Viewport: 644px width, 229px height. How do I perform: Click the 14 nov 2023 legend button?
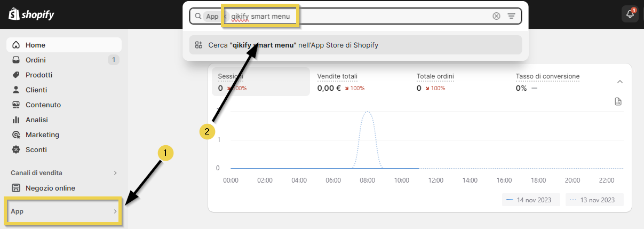[531, 200]
